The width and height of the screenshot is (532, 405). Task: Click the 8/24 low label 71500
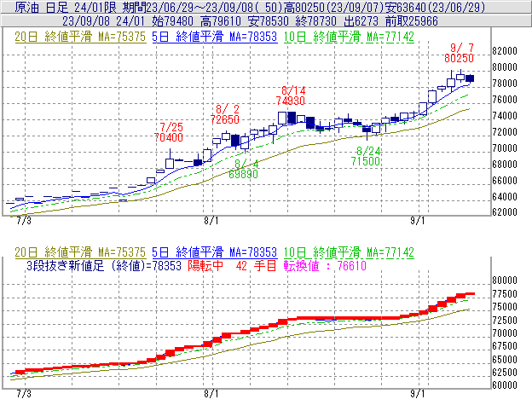pos(366,161)
